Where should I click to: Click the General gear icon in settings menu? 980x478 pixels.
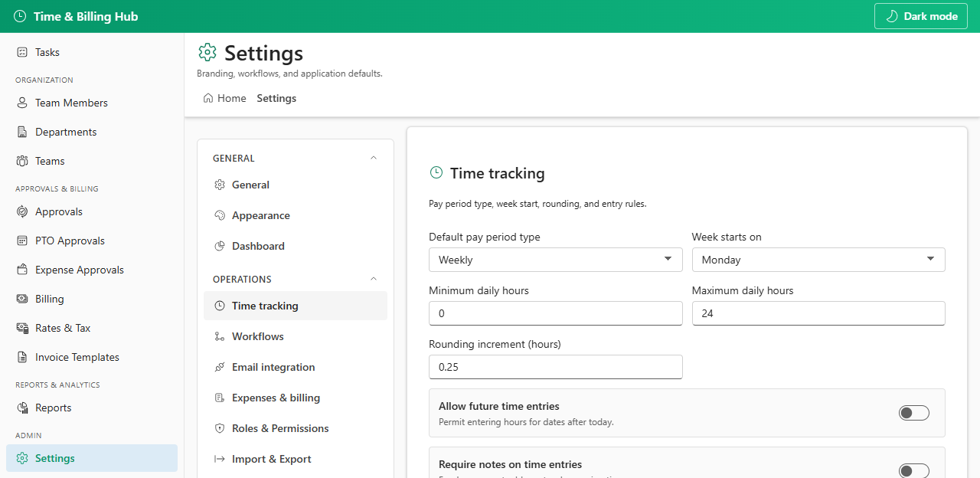click(x=220, y=185)
